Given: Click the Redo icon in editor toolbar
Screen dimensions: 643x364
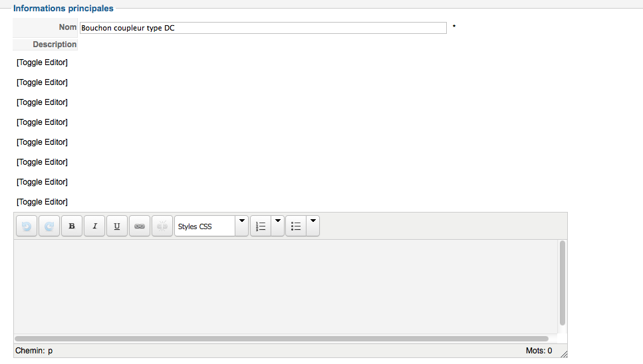Looking at the screenshot, I should [x=49, y=226].
